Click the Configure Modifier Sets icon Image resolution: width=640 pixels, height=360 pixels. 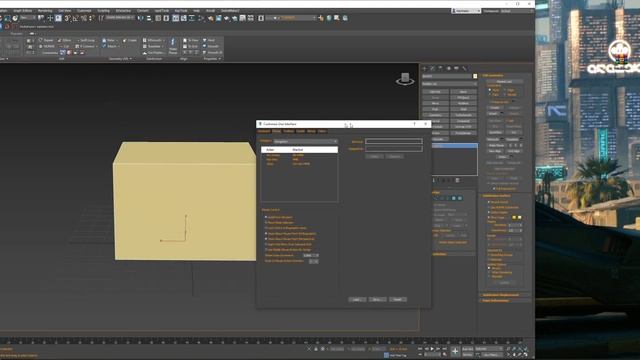click(458, 180)
